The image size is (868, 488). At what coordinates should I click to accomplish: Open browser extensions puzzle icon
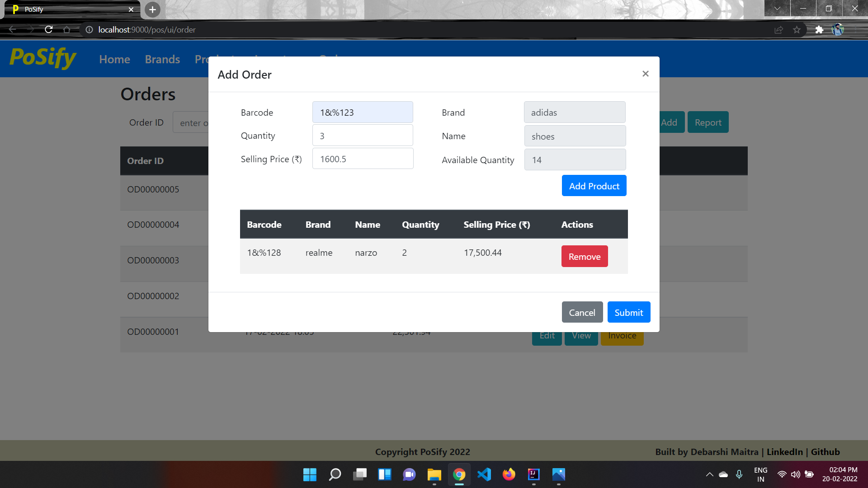coord(819,30)
